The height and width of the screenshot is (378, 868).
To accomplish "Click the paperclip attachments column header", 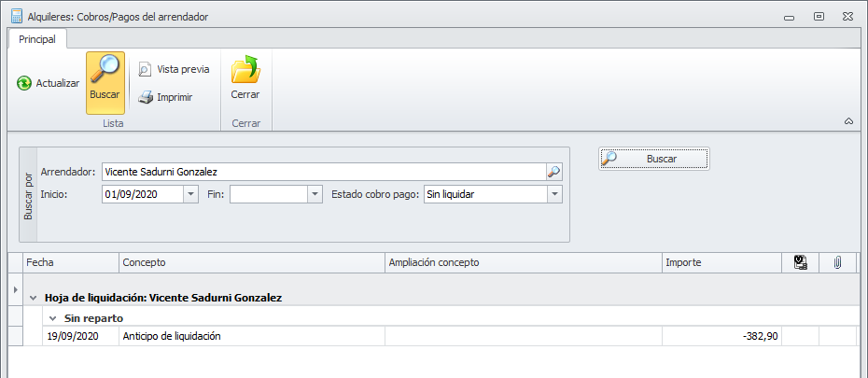I will 837,263.
